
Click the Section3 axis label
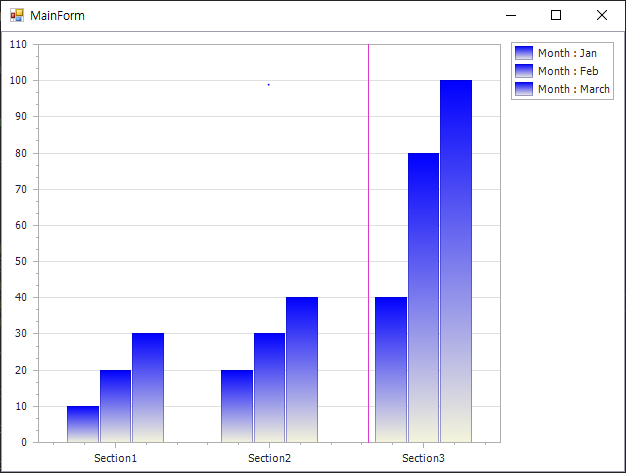[x=423, y=458]
